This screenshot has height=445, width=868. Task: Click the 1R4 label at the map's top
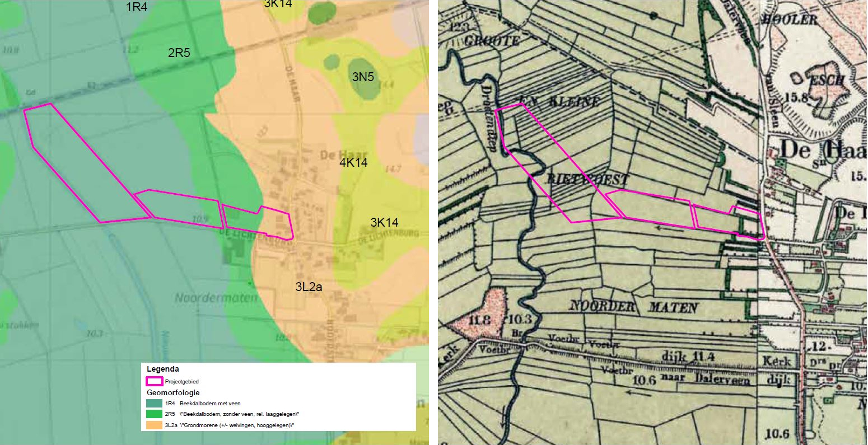coord(136,7)
